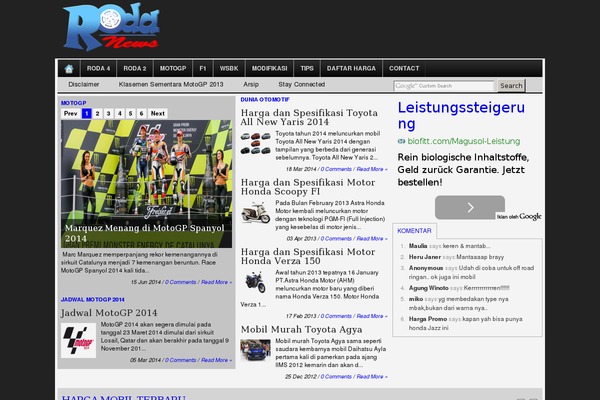Go to slide 4 in pager
This screenshot has width=600, height=400.
tap(120, 113)
